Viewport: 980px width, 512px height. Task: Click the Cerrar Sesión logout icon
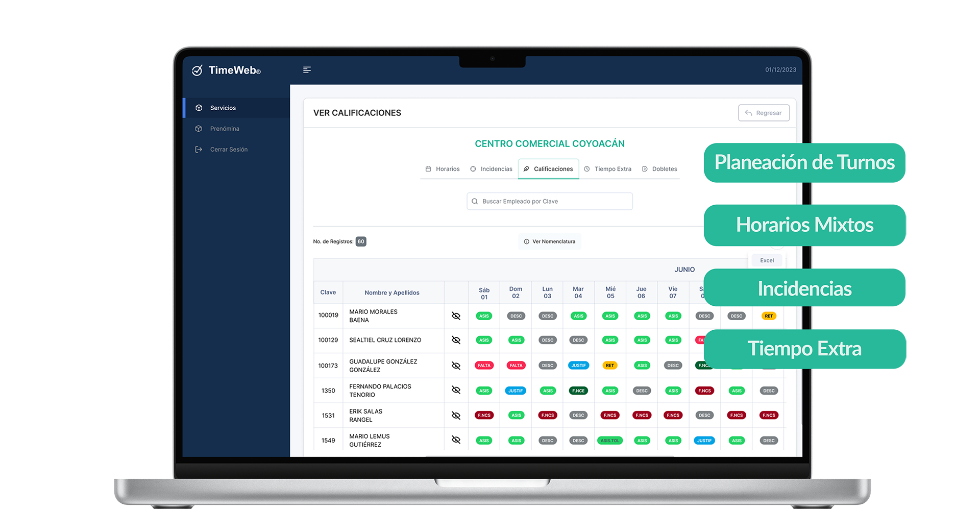[199, 149]
